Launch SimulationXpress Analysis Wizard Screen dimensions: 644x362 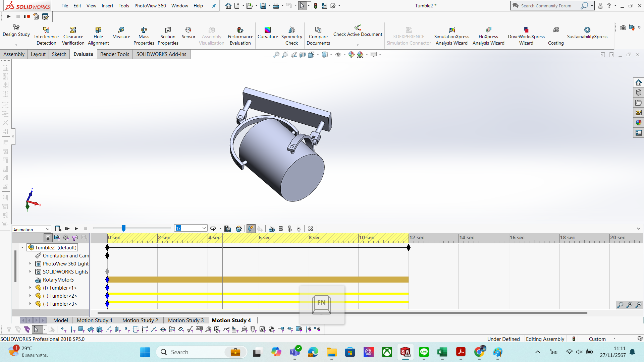click(x=452, y=36)
